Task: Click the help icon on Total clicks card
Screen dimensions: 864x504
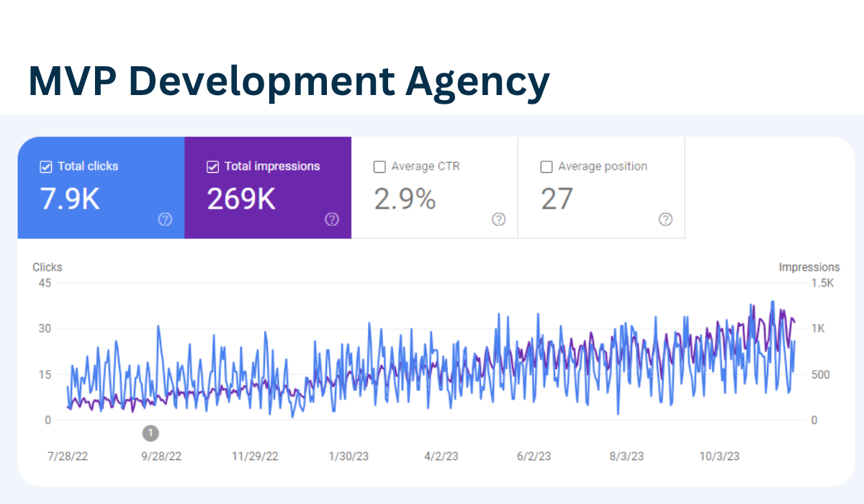Action: coord(165,219)
